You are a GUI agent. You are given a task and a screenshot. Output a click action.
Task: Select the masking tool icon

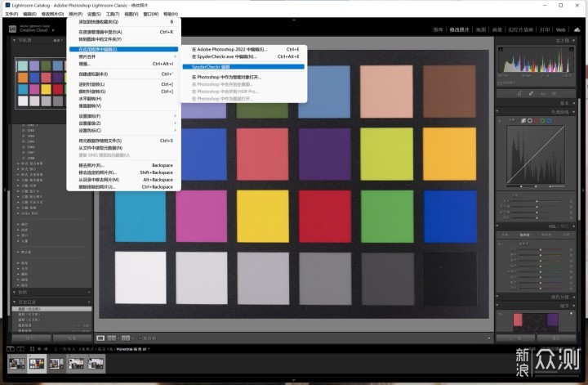click(554, 93)
